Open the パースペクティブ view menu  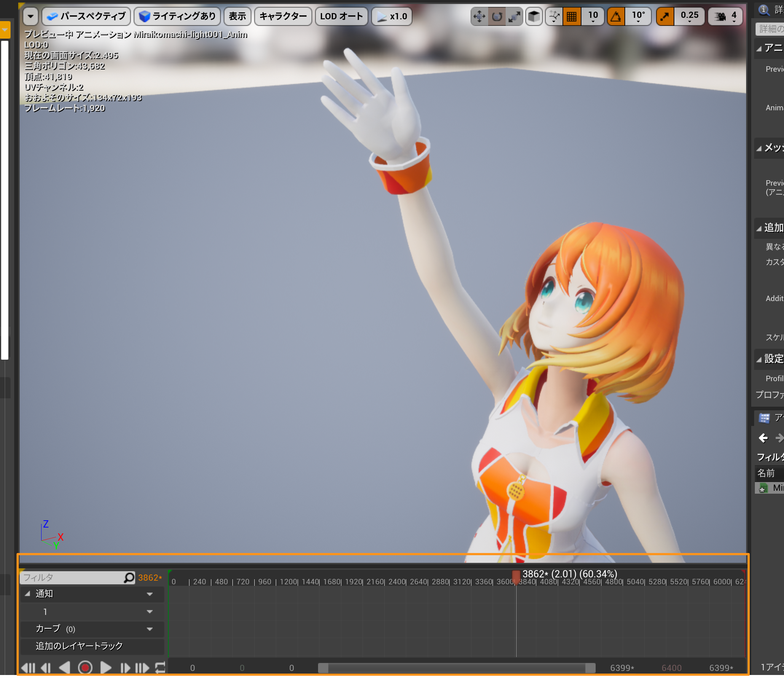[x=86, y=16]
